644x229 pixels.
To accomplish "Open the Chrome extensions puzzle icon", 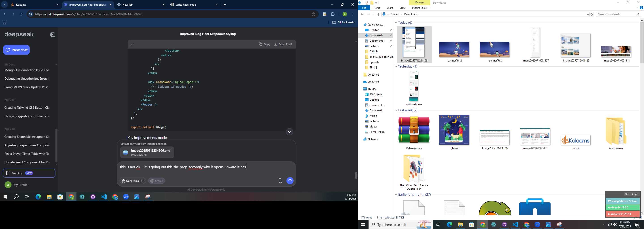I will pos(333,14).
